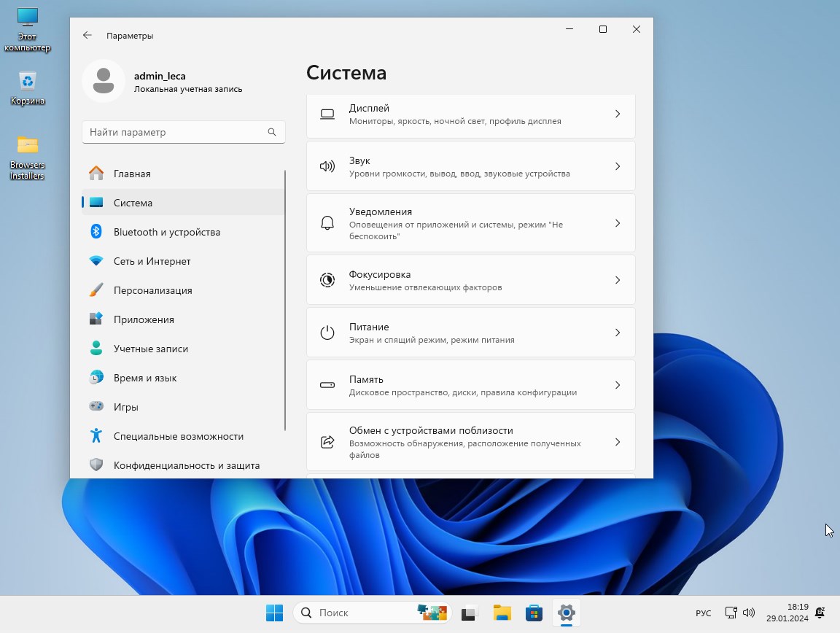840x633 pixels.
Task: Open the Дисплей settings icon
Action: tap(327, 114)
